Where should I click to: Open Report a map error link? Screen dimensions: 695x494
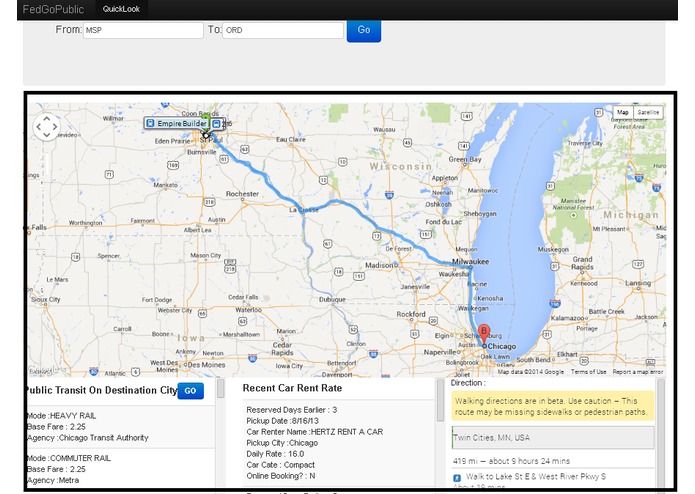pos(638,372)
